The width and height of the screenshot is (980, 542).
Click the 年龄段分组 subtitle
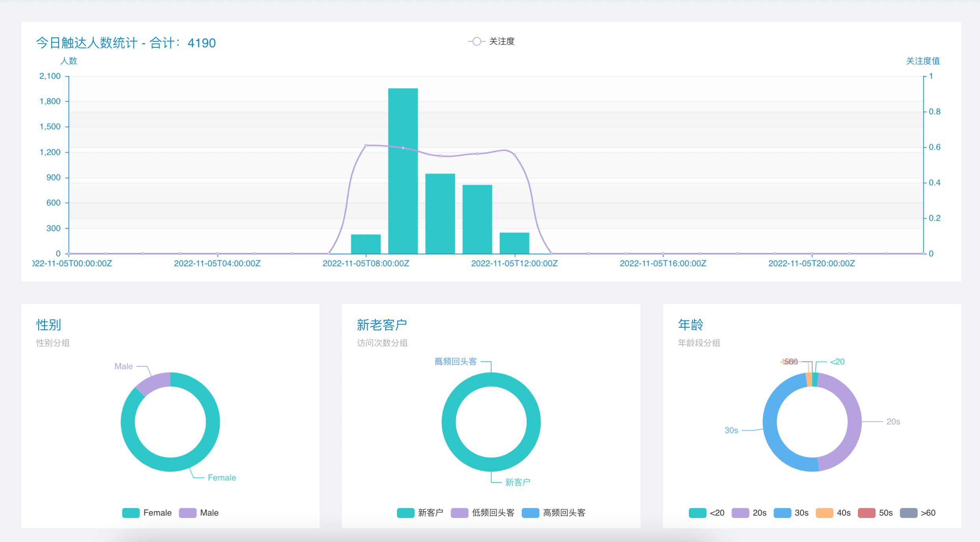click(699, 343)
